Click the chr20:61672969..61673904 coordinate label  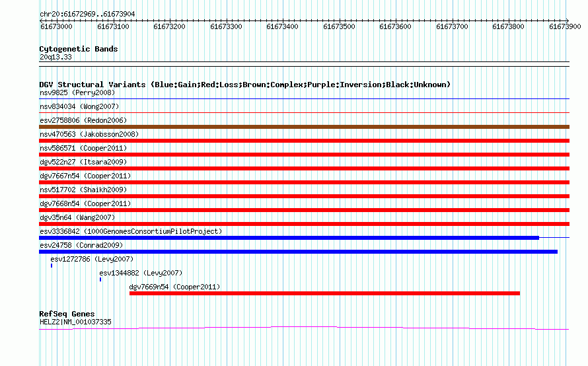[x=87, y=15]
